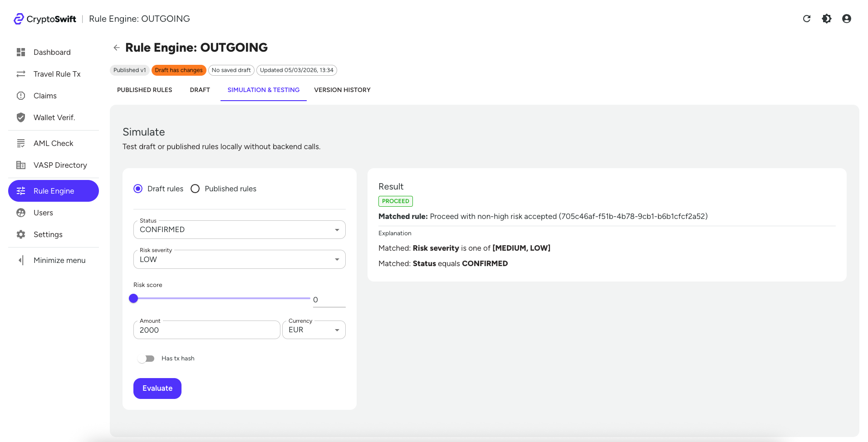Select the Travel Rule Tx sidebar icon

(21, 74)
